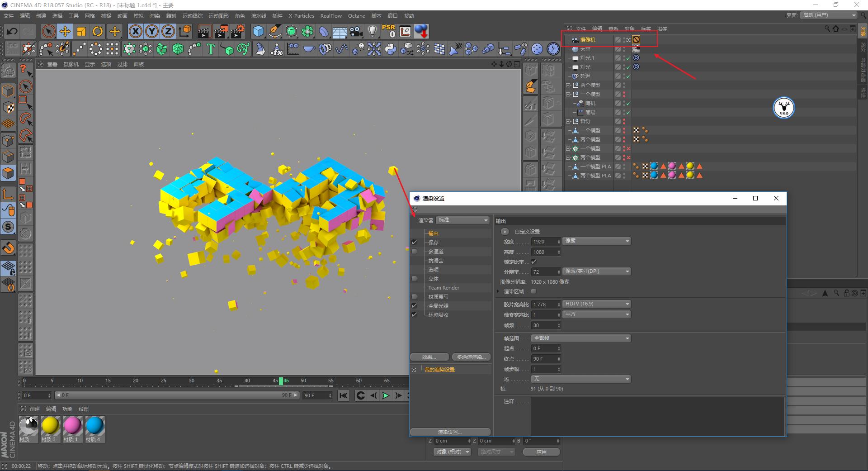Image resolution: width=868 pixels, height=471 pixels.
Task: Click the 多通道渲染... button
Action: (x=471, y=357)
